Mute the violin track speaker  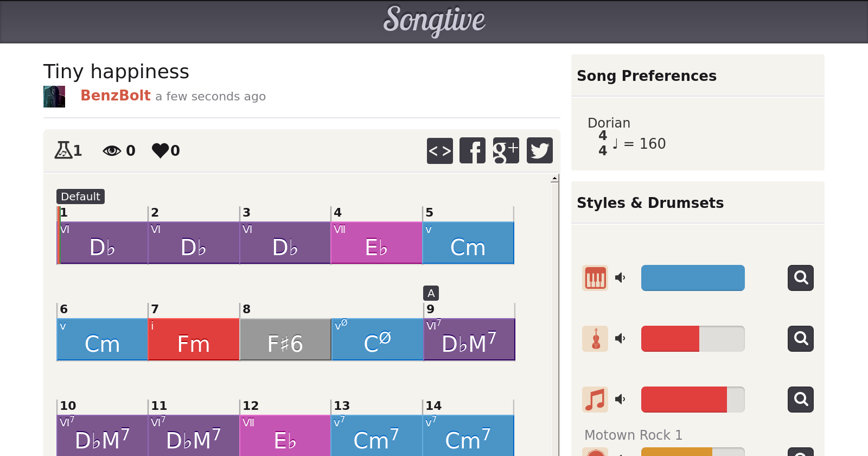click(620, 339)
